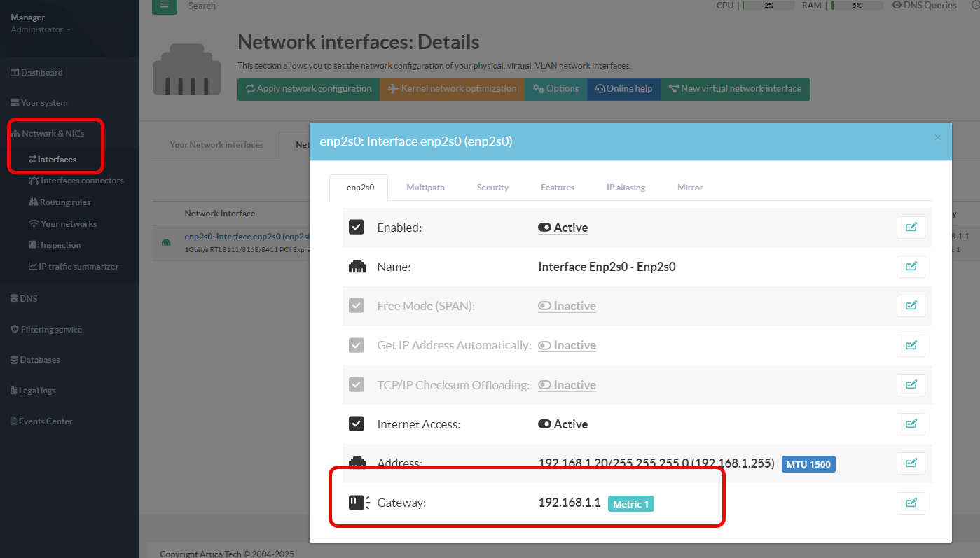Switch to the Multipath tab
The width and height of the screenshot is (980, 558).
click(x=425, y=188)
